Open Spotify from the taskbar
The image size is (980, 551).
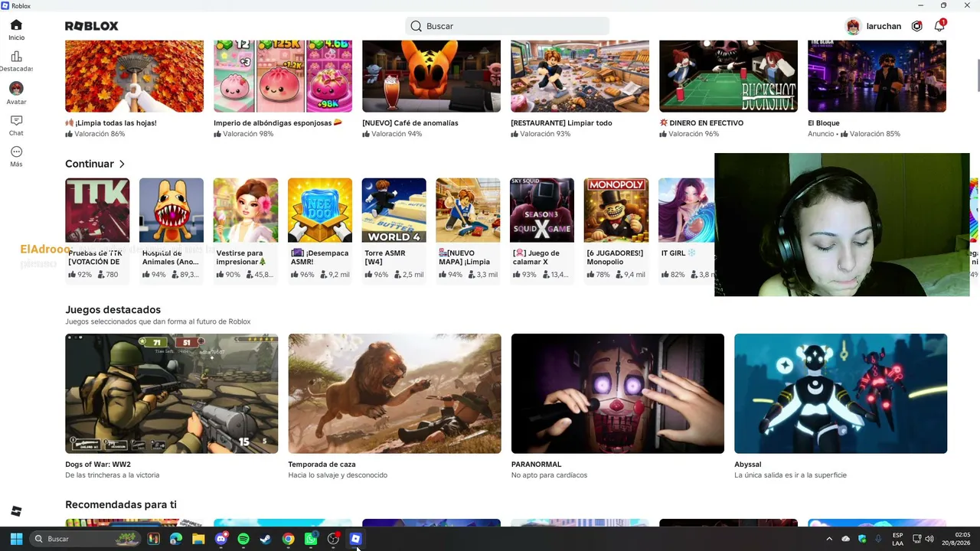click(243, 539)
